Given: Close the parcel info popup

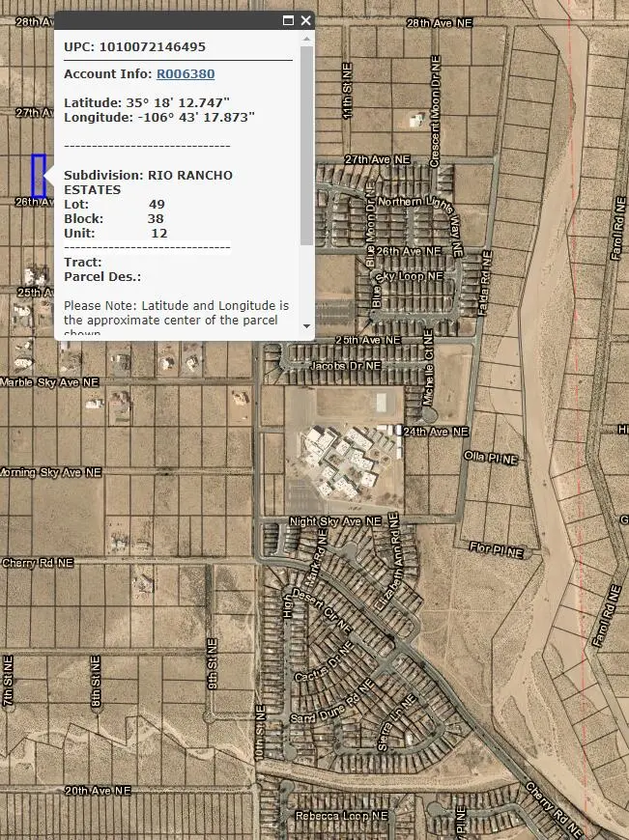Looking at the screenshot, I should [306, 20].
